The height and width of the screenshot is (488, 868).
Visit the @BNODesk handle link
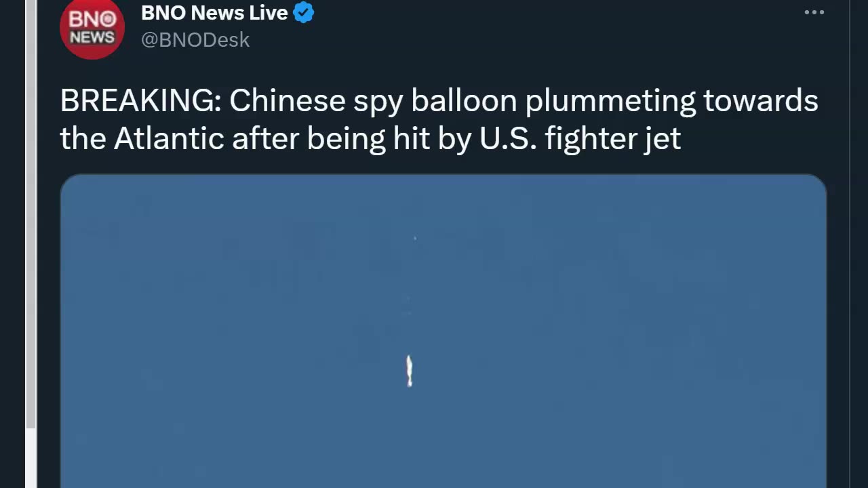click(x=195, y=40)
